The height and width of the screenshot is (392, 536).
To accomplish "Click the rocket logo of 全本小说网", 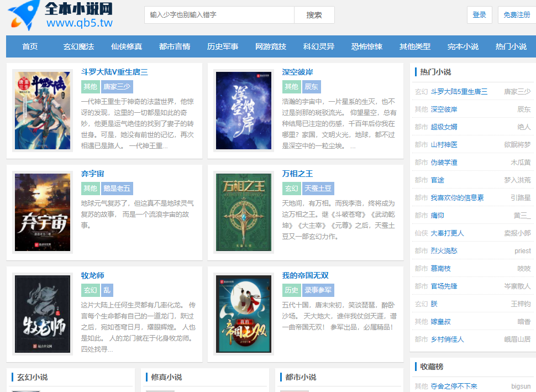I will click(x=24, y=14).
